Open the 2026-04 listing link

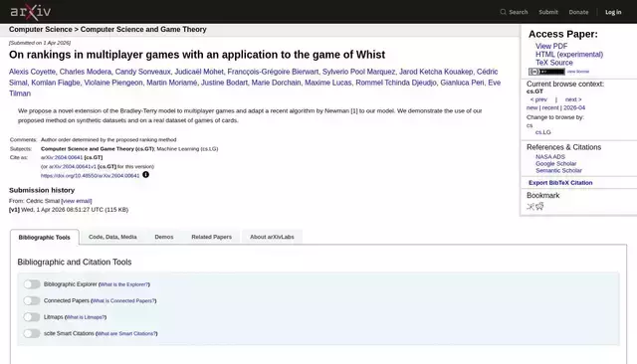[574, 108]
